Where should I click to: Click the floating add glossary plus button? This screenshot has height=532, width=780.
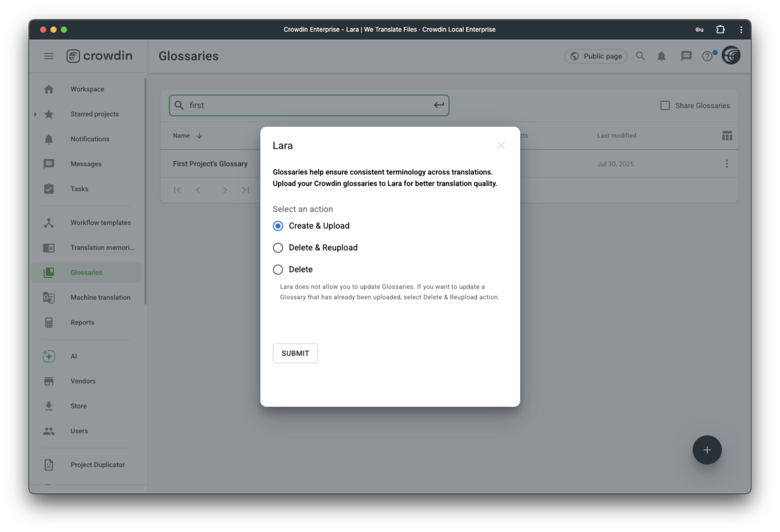(707, 450)
